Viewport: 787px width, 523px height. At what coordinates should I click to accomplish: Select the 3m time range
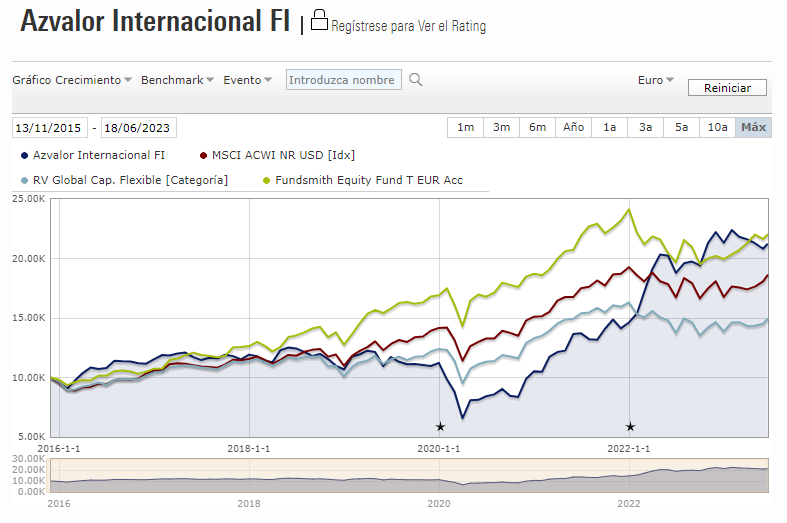[x=501, y=127]
